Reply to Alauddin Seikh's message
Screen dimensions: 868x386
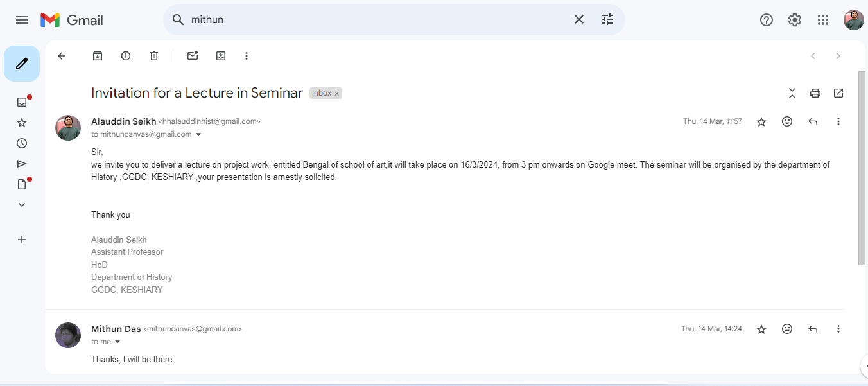813,121
